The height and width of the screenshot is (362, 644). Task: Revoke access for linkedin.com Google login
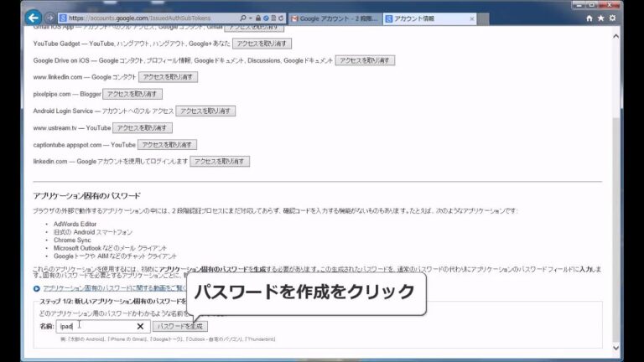click(x=220, y=162)
